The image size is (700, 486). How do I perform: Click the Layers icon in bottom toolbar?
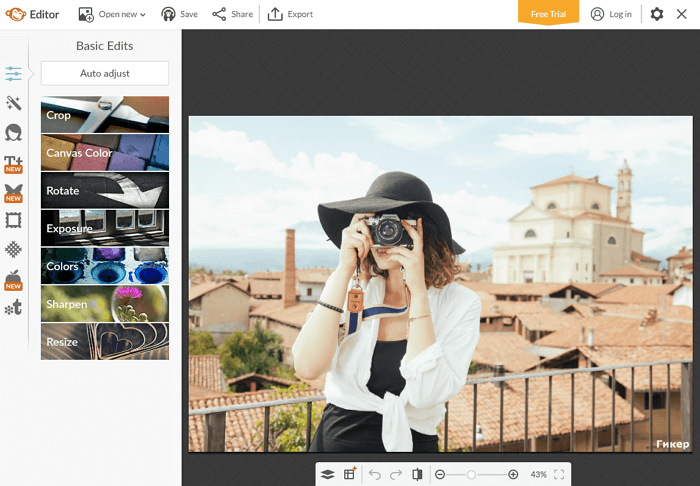328,474
